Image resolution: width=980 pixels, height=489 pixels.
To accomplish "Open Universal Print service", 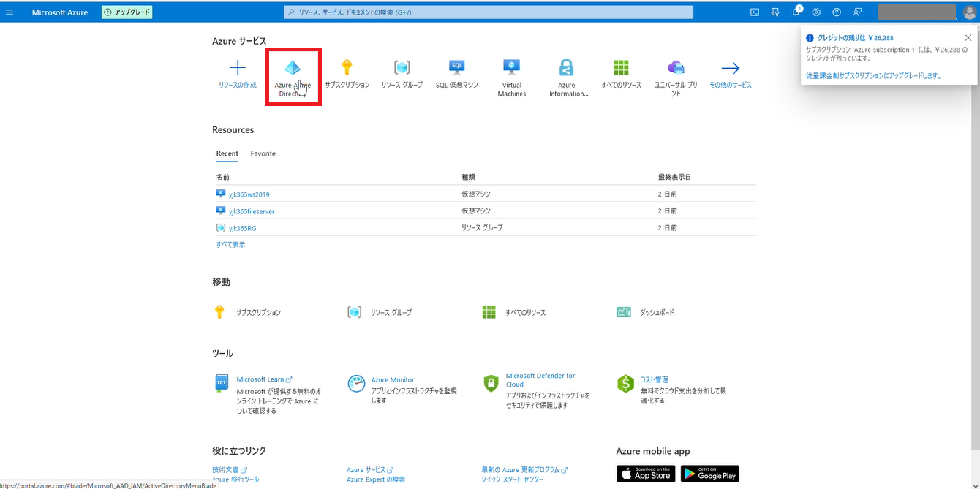I will 676,79.
